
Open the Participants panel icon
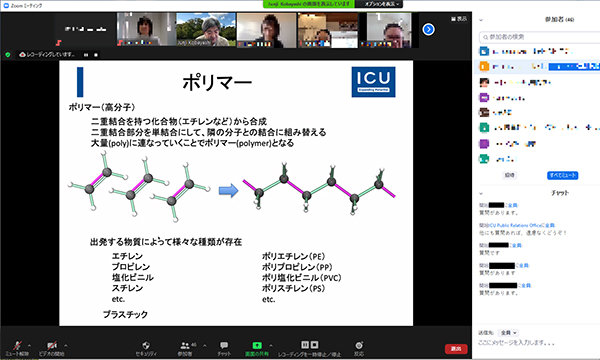[x=185, y=348]
